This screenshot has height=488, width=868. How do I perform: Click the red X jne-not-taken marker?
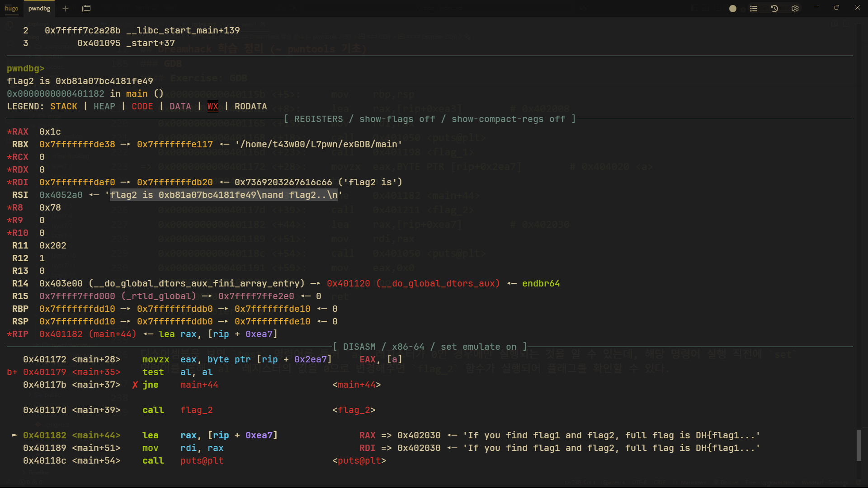pyautogui.click(x=135, y=385)
